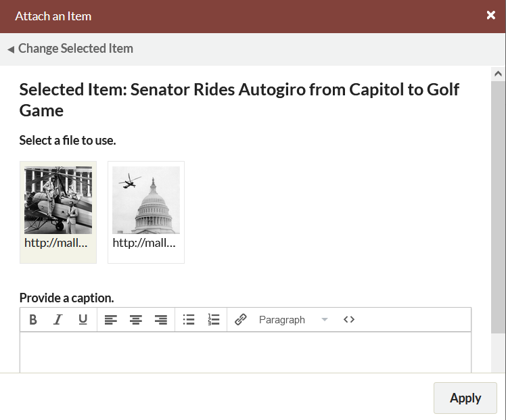Viewport: 506px width, 420px height.
Task: Close the Attach an Item dialog
Action: click(x=491, y=15)
